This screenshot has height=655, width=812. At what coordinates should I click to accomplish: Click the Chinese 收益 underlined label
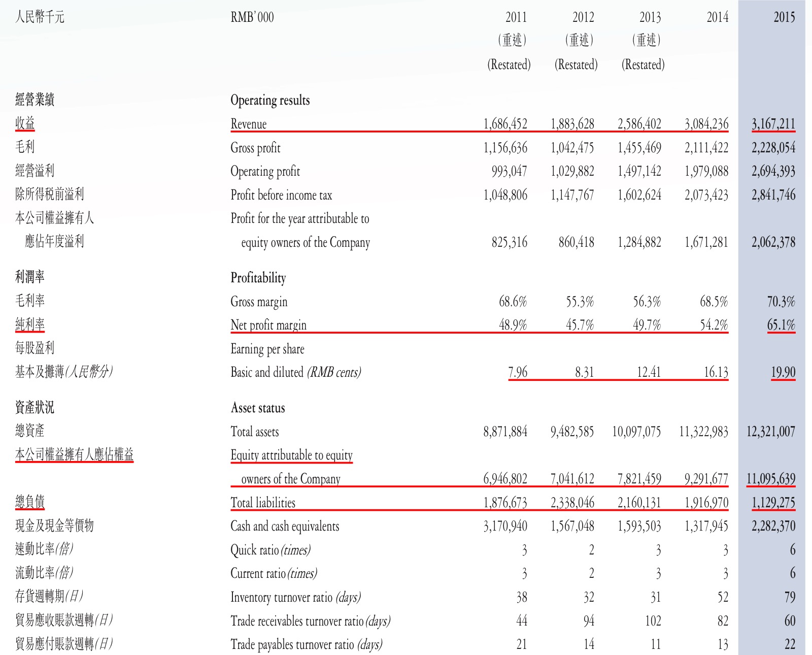25,123
